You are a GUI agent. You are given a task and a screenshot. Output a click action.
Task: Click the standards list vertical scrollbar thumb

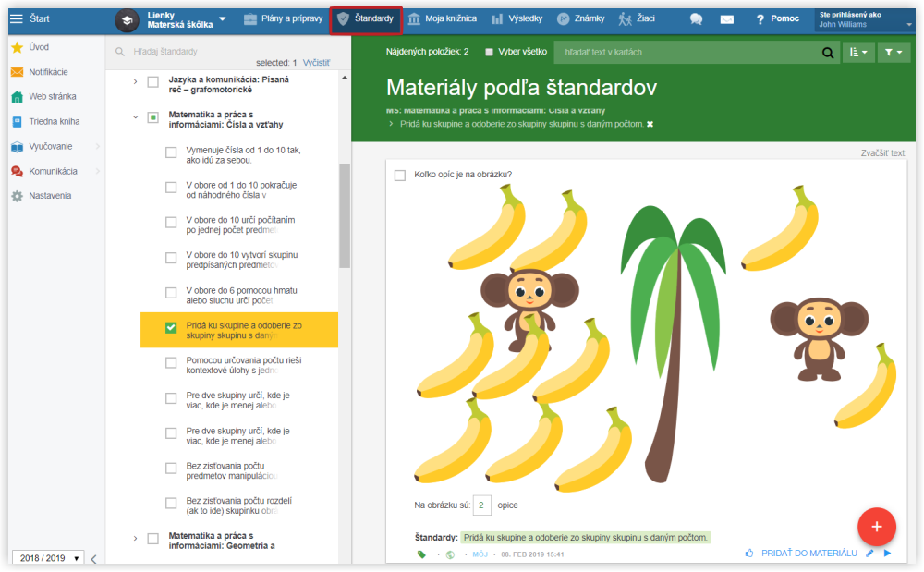click(344, 215)
